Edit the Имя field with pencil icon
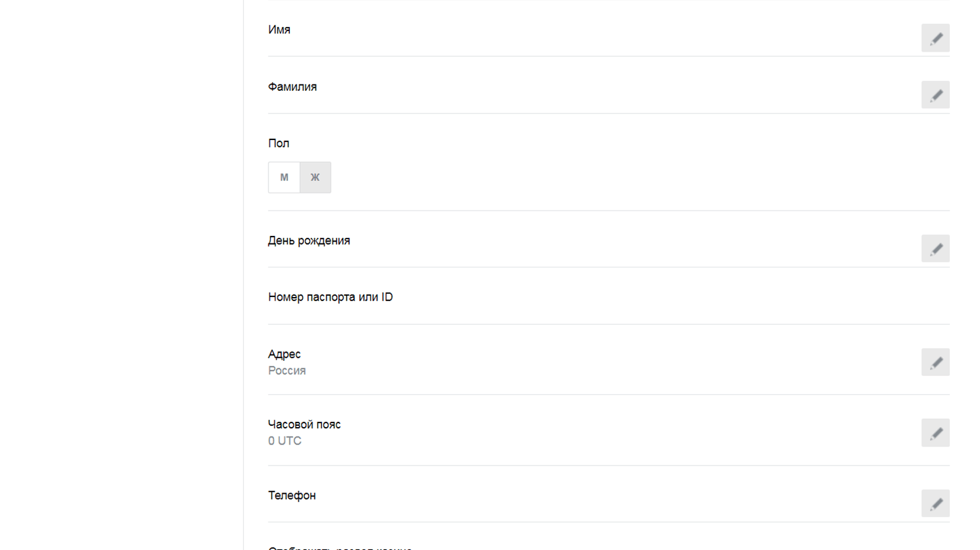The height and width of the screenshot is (550, 980). point(935,38)
